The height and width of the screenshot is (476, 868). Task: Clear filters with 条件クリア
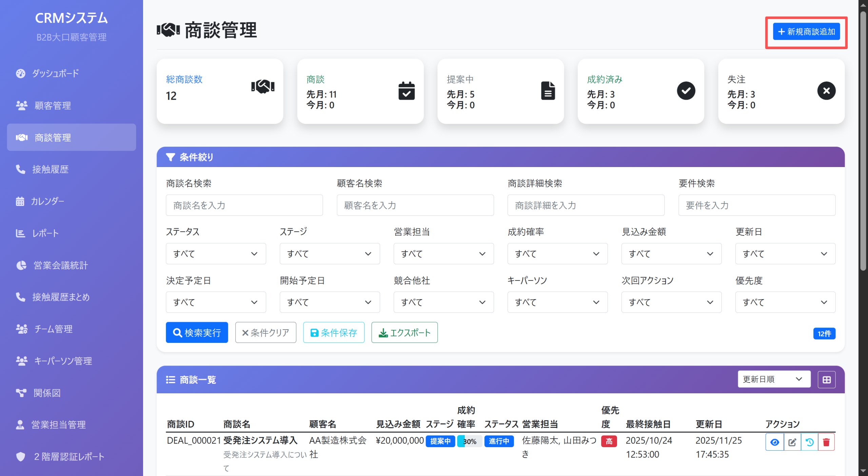pyautogui.click(x=265, y=332)
